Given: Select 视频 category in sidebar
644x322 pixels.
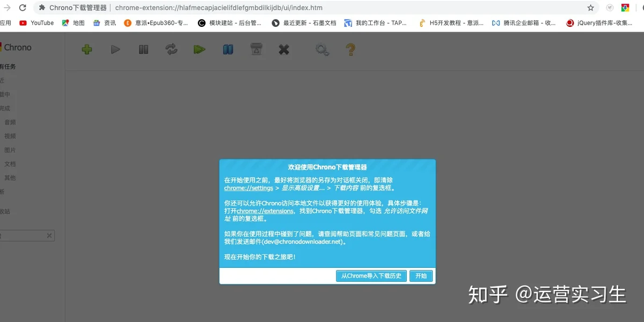Looking at the screenshot, I should (10, 136).
